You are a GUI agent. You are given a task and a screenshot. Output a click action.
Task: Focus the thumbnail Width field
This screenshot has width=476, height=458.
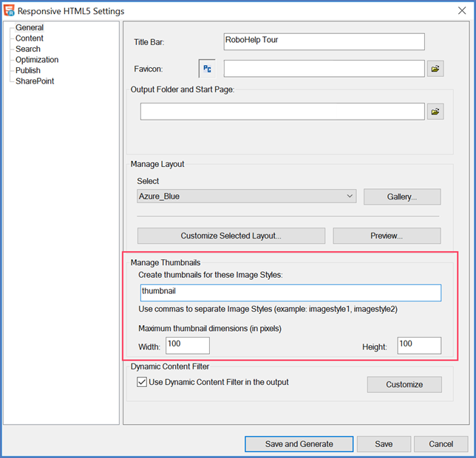coord(188,345)
